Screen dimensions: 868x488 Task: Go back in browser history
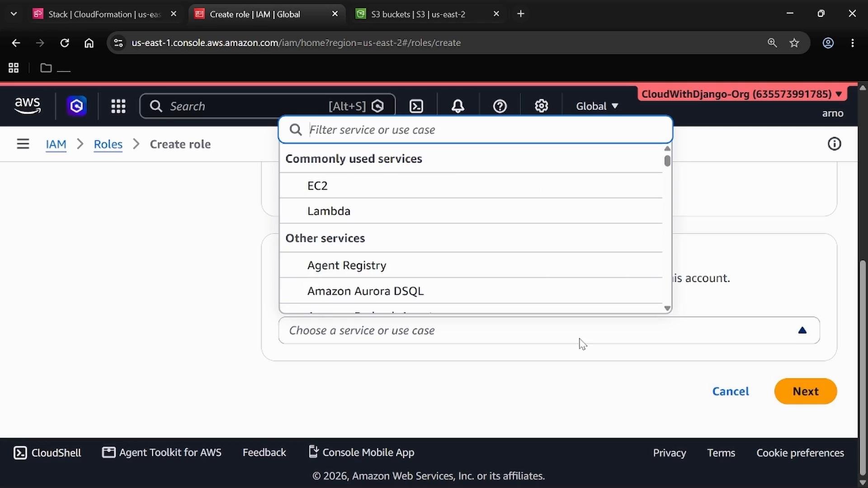click(x=16, y=43)
